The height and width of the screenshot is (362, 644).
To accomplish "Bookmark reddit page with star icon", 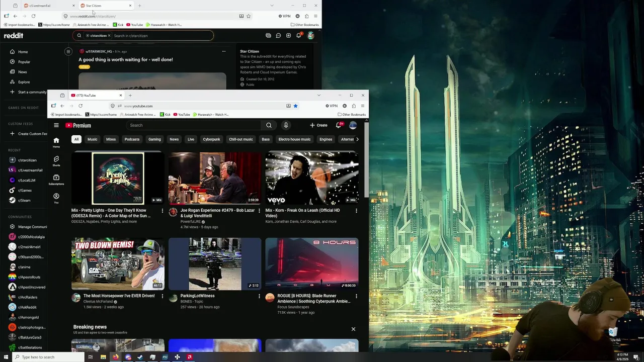I will [249, 16].
